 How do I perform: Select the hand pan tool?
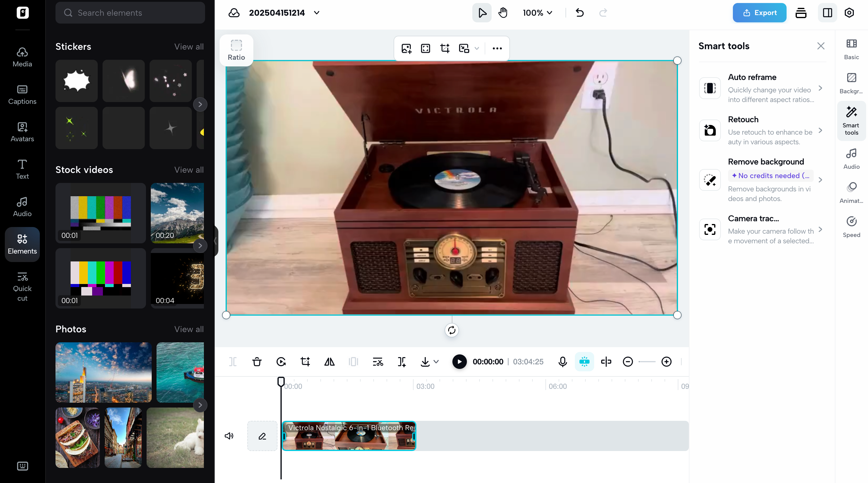[x=503, y=13]
